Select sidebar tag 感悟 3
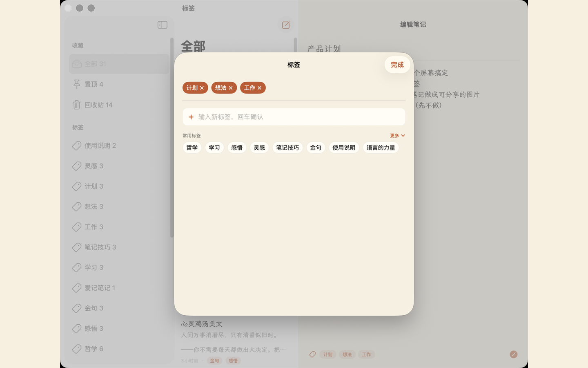588x368 pixels. (119, 328)
